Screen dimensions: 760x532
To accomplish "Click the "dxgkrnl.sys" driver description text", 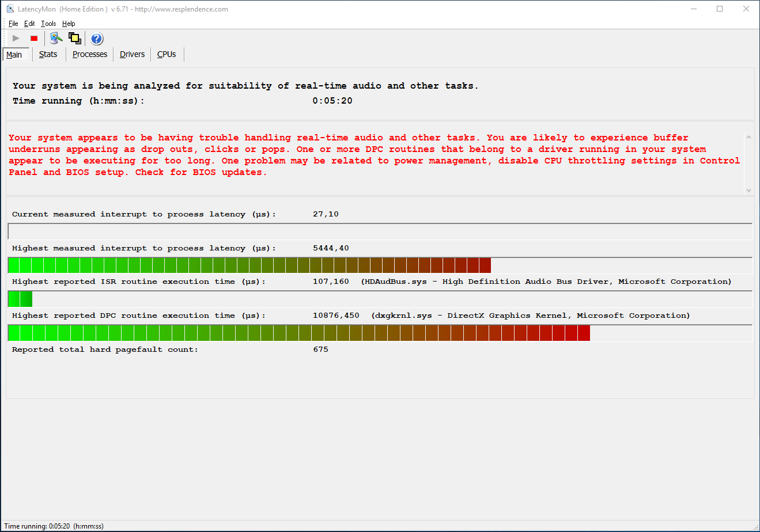I will [x=531, y=316].
